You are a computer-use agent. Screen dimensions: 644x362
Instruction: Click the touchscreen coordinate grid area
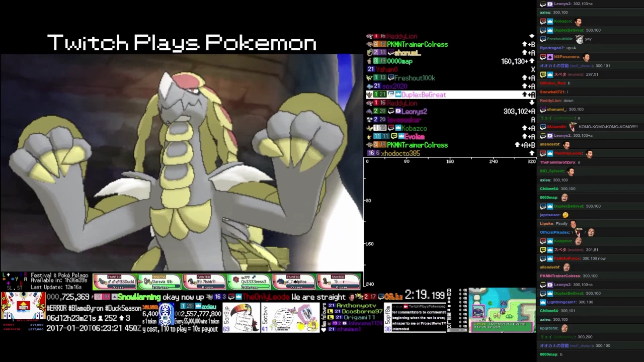click(x=450, y=224)
